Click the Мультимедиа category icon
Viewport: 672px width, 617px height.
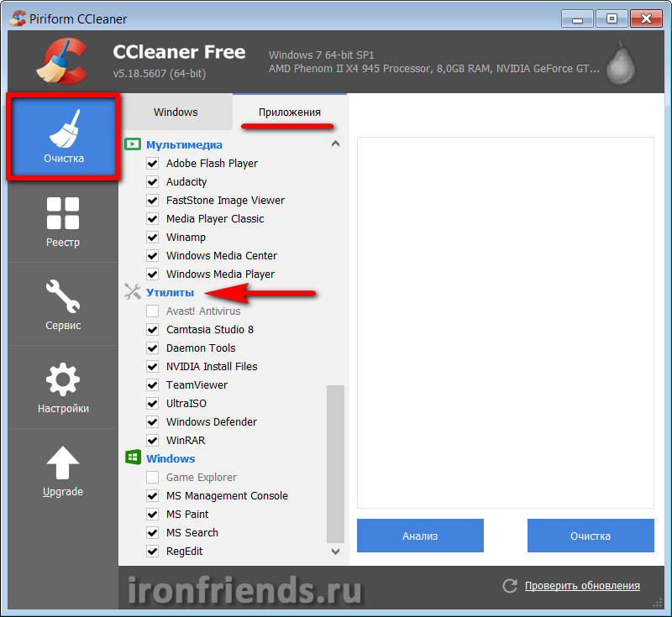point(133,144)
